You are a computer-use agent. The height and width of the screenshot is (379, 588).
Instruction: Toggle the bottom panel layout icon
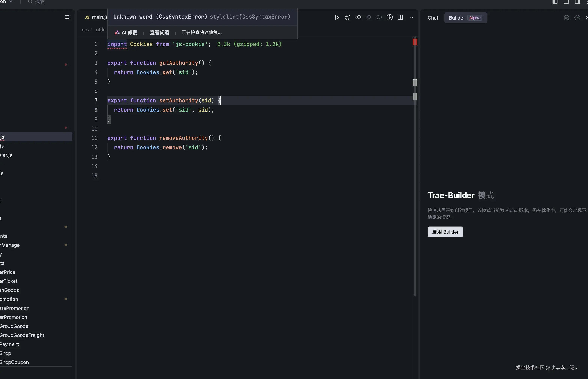566,2
